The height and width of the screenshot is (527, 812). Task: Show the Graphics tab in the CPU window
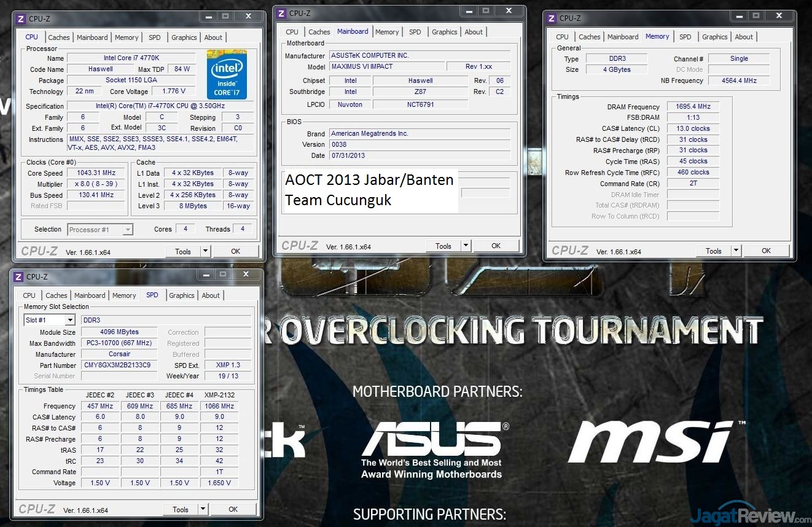(x=184, y=37)
